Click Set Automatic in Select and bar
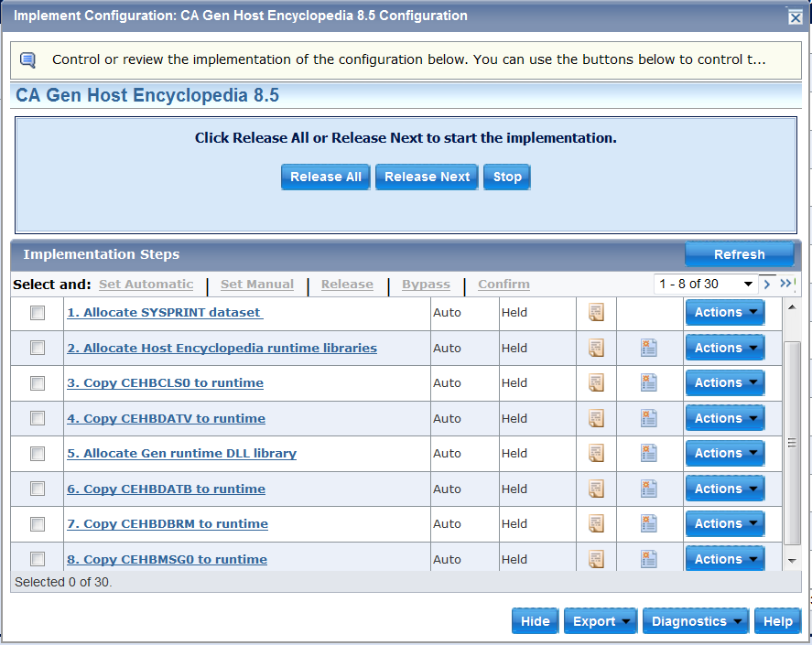This screenshot has width=812, height=645. click(x=146, y=285)
